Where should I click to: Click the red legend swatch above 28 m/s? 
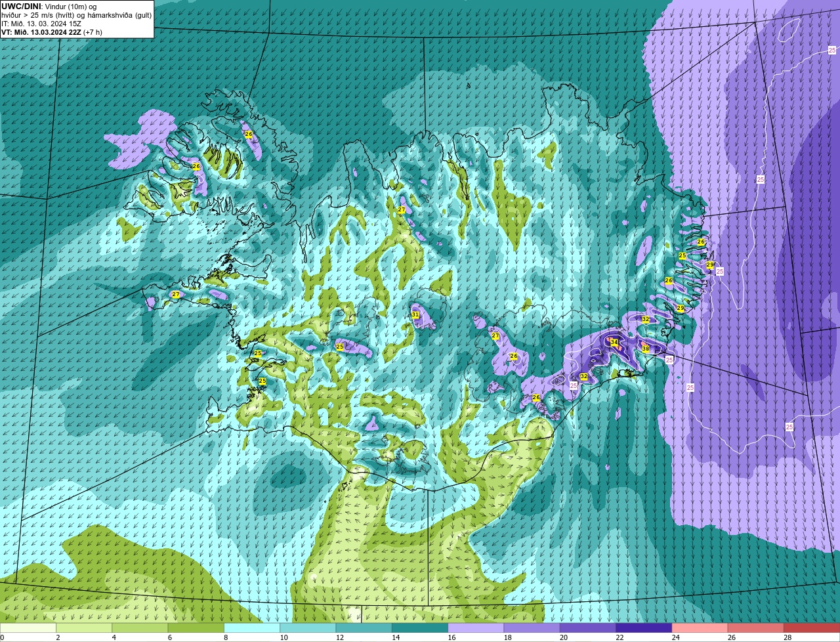pyautogui.click(x=812, y=628)
